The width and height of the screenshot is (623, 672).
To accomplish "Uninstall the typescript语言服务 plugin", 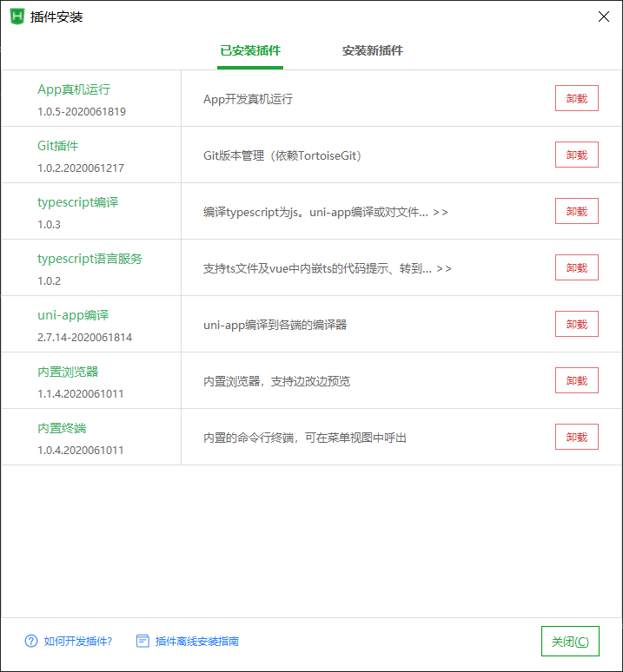I will pyautogui.click(x=577, y=268).
